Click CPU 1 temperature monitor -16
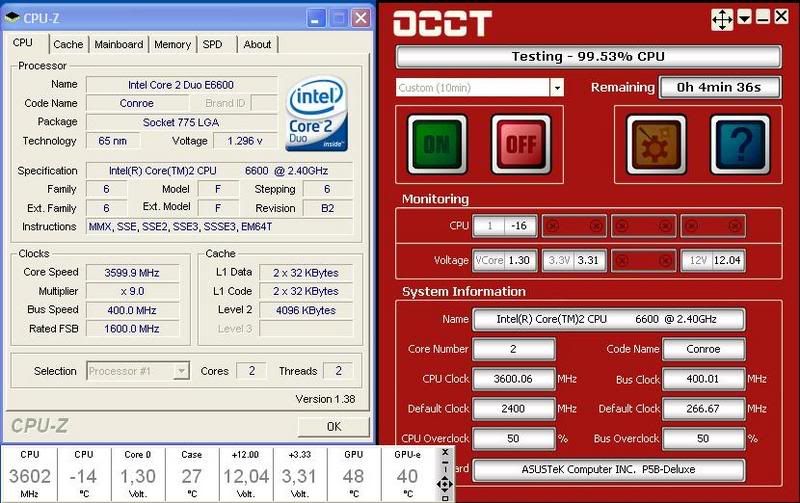The width and height of the screenshot is (800, 503). (x=505, y=226)
